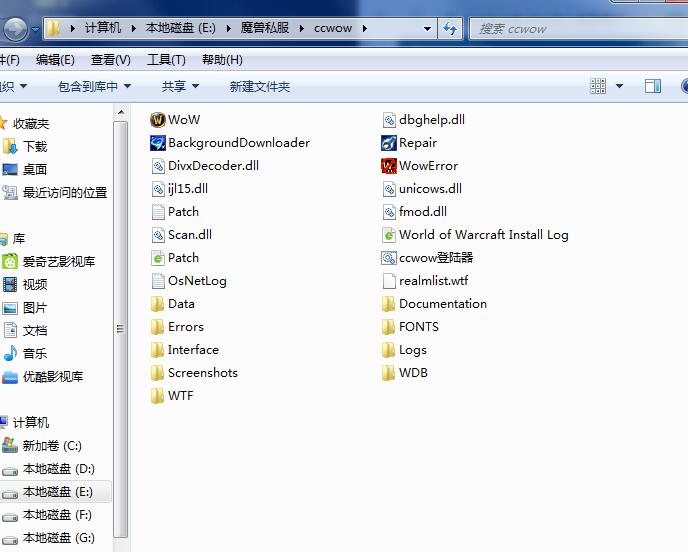Open the Logs folder icon
This screenshot has width=688, height=552.
point(389,350)
